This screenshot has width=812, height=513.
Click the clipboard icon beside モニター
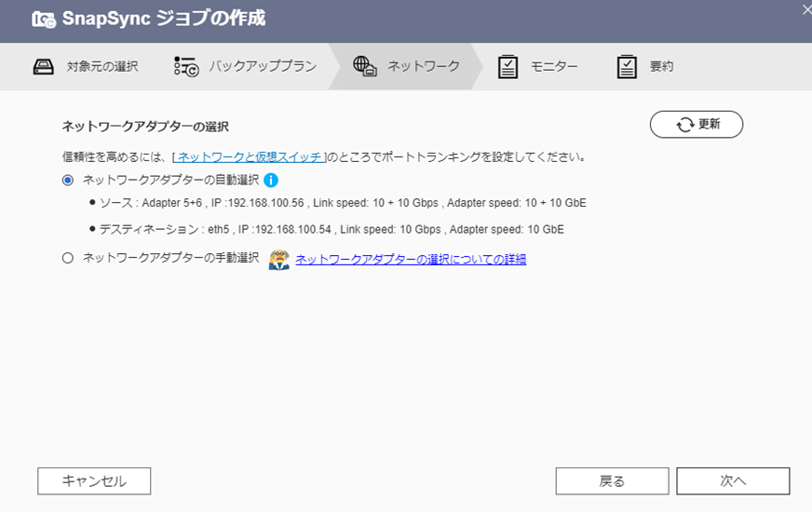(507, 67)
